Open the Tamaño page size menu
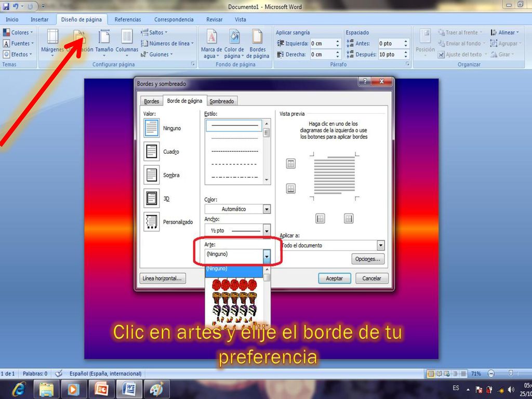Image resolution: width=532 pixels, height=399 pixels. pyautogui.click(x=104, y=42)
